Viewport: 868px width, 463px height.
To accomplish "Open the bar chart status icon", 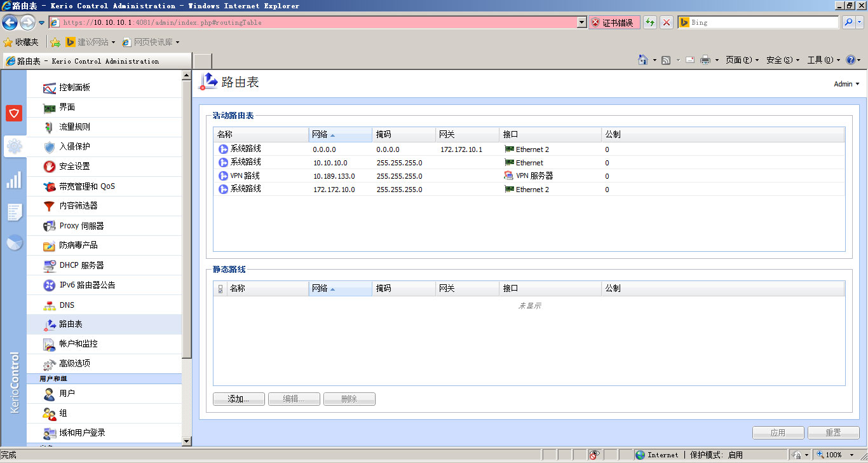I will click(14, 180).
